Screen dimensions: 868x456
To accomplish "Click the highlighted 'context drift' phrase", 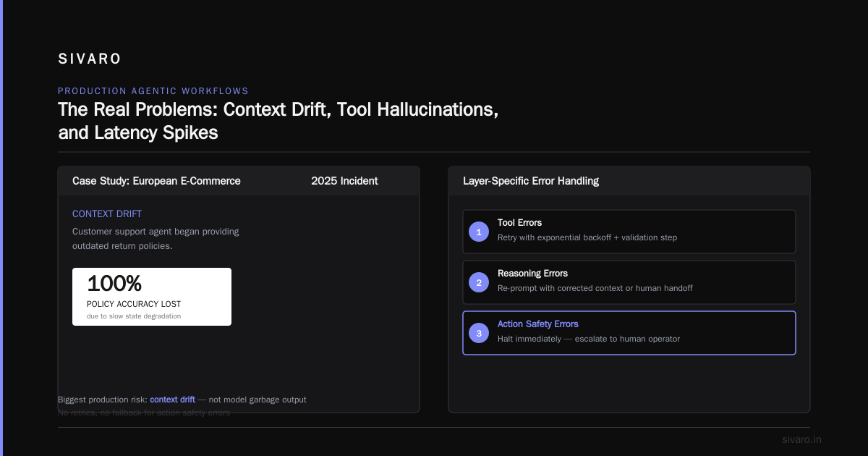I will pyautogui.click(x=172, y=400).
